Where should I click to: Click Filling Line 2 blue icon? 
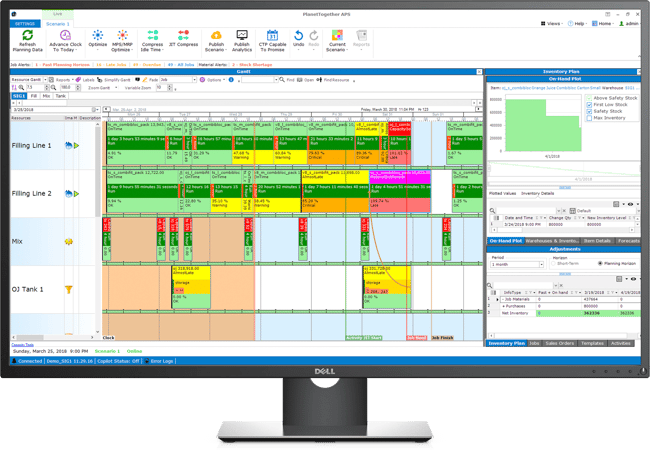tap(69, 194)
